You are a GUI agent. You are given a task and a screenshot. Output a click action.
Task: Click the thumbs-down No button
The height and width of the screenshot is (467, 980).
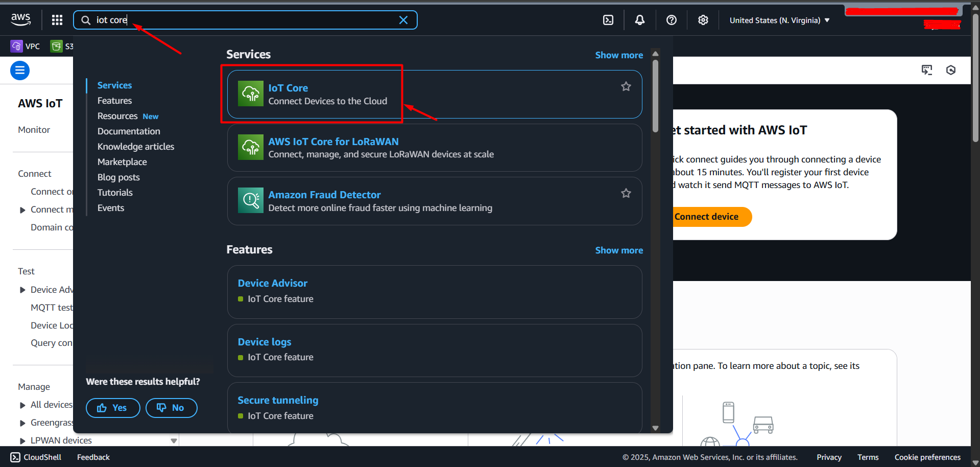click(x=171, y=408)
